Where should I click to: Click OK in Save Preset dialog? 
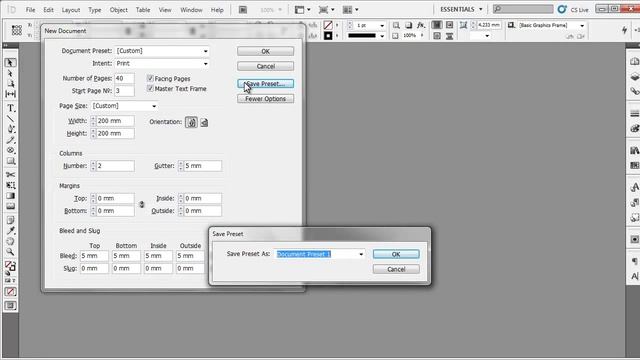(396, 254)
